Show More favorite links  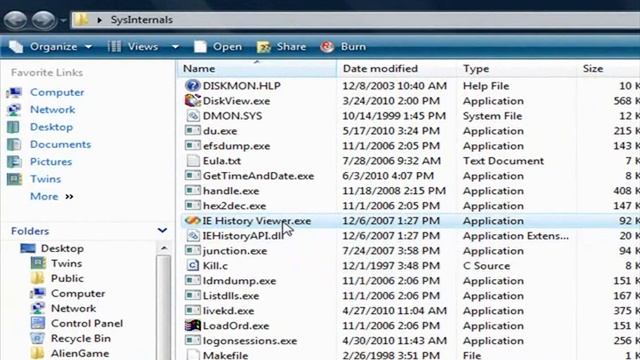(51, 196)
